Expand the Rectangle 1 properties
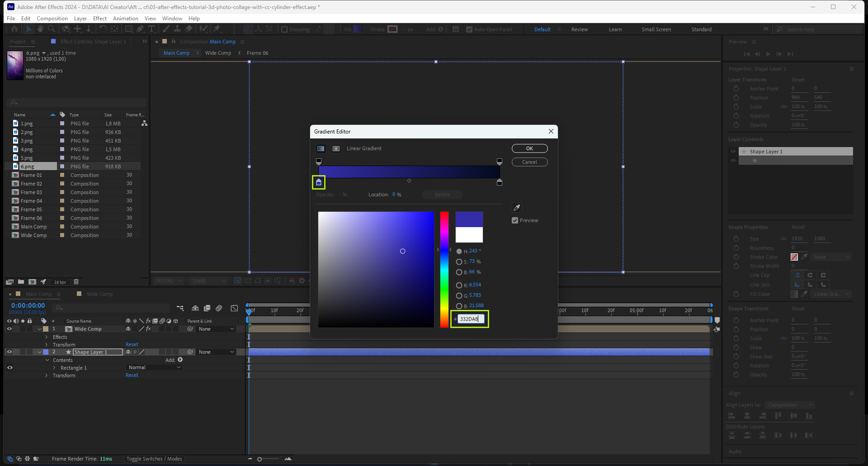This screenshot has height=466, width=868. click(54, 368)
